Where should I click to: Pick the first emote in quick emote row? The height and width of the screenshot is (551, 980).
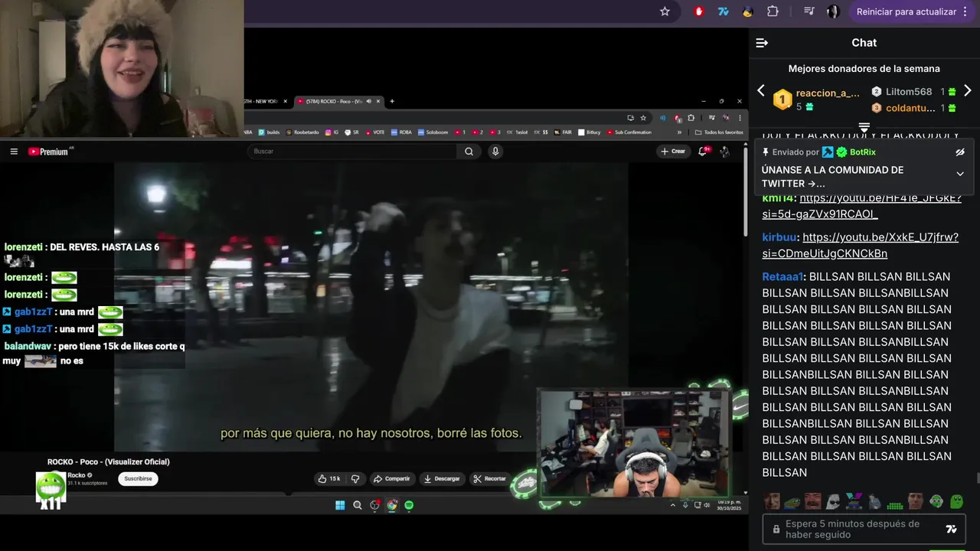tap(772, 502)
